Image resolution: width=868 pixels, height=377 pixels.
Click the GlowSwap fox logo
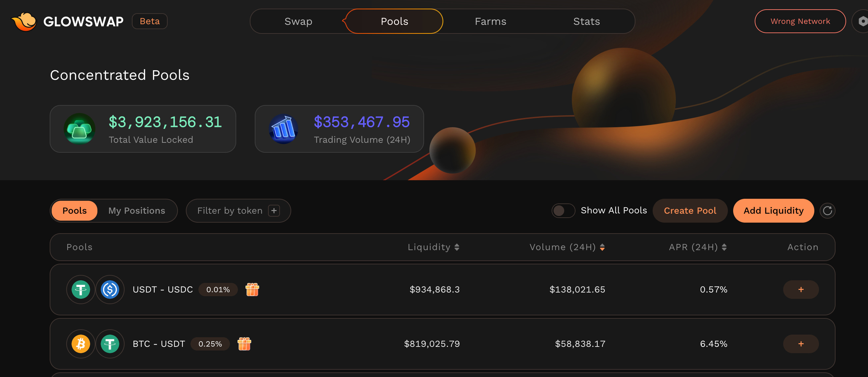24,21
